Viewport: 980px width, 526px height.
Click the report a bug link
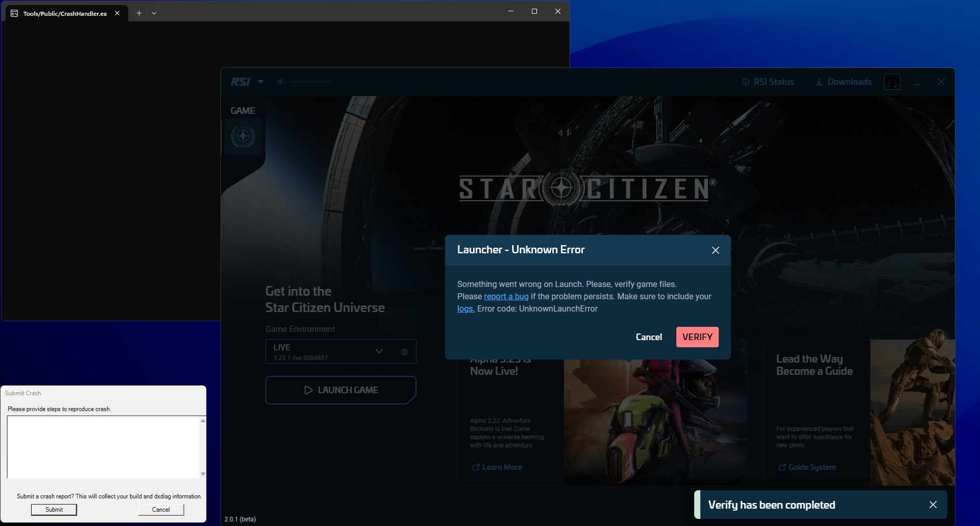click(506, 297)
